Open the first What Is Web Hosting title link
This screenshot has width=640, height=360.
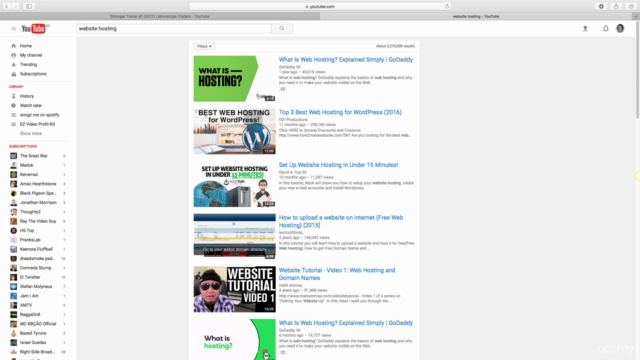(x=346, y=60)
